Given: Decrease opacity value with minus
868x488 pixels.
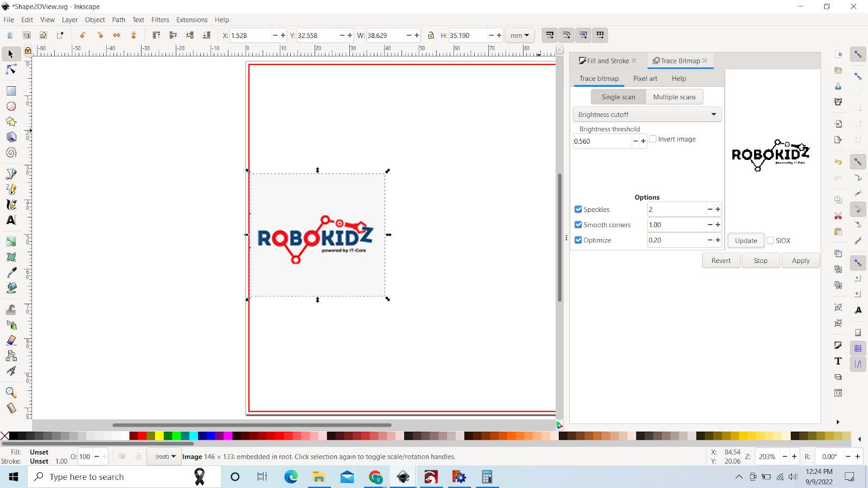Looking at the screenshot, I should (x=97, y=457).
